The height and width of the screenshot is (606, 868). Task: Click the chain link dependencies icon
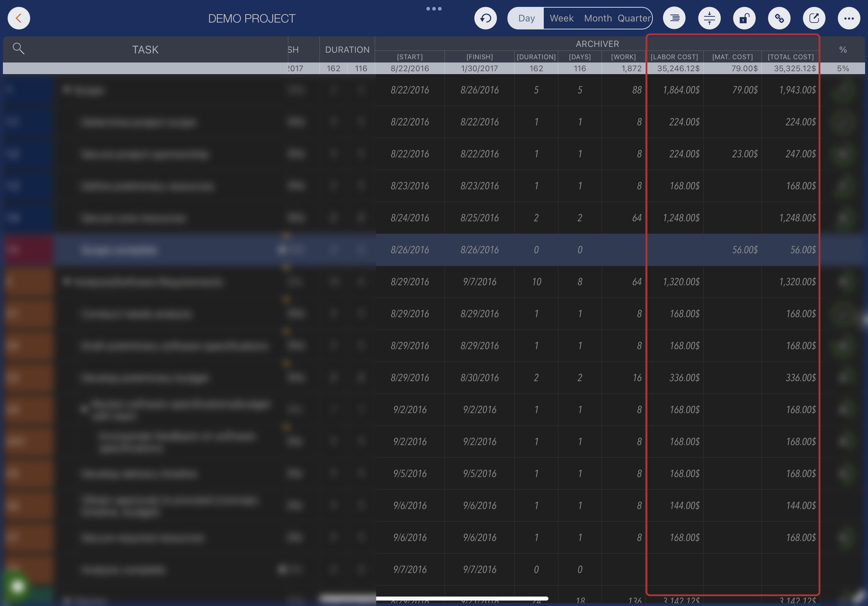(779, 18)
